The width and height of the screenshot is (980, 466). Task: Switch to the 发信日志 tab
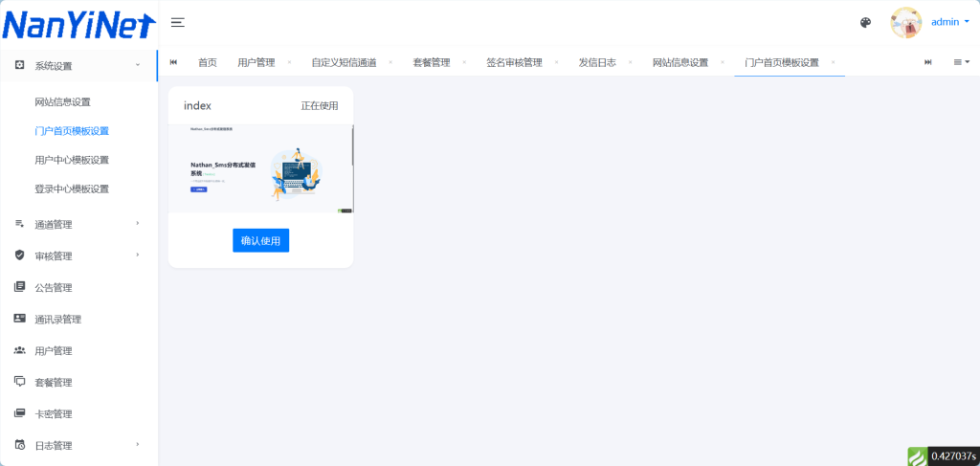(x=597, y=62)
